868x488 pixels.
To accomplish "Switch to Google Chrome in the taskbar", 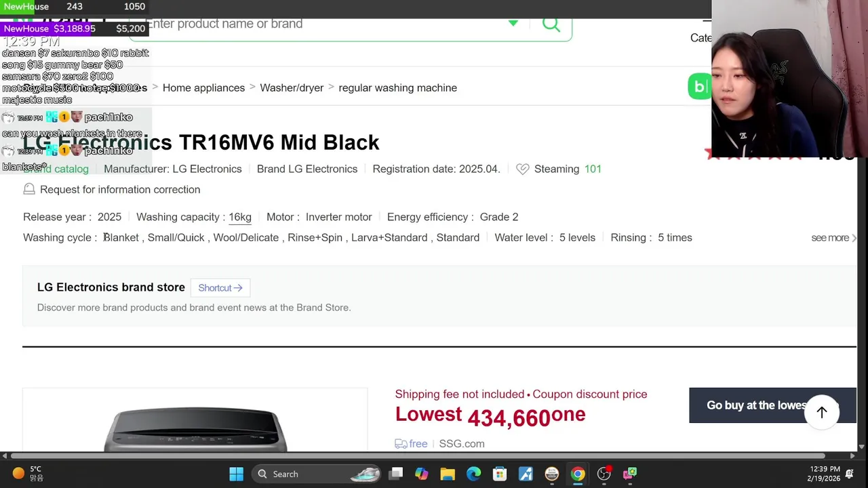I will (x=578, y=474).
